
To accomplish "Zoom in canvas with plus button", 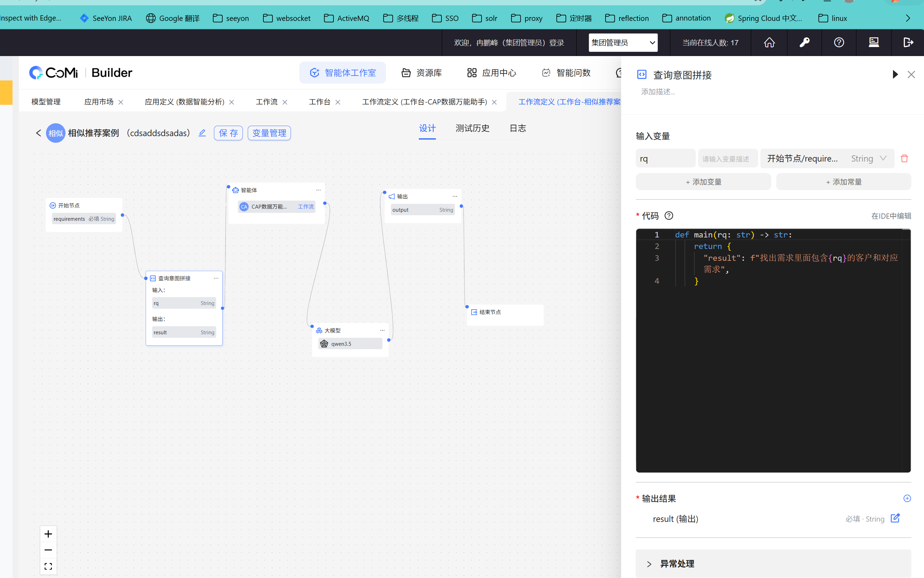I will pos(48,534).
